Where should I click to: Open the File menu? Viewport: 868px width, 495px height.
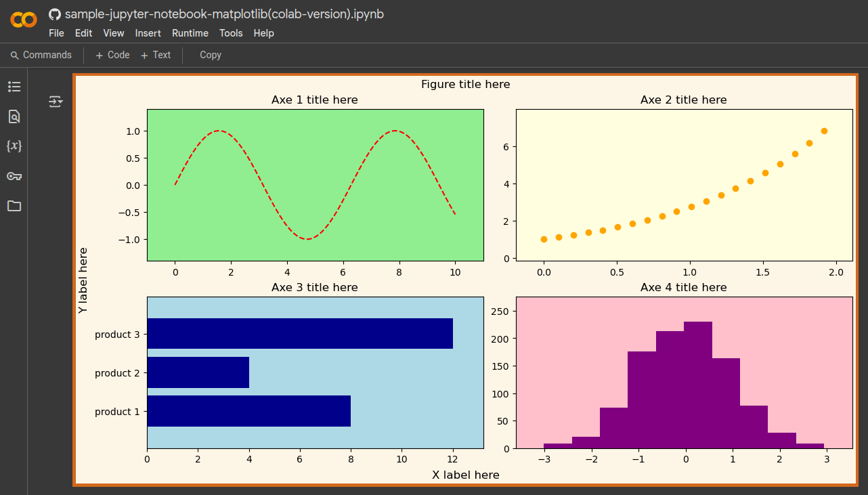[x=57, y=33]
